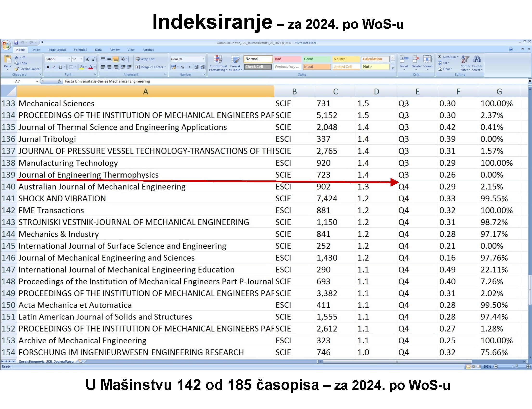Click the Merge & Center icon
This screenshot has height=409, width=532.
138,67
